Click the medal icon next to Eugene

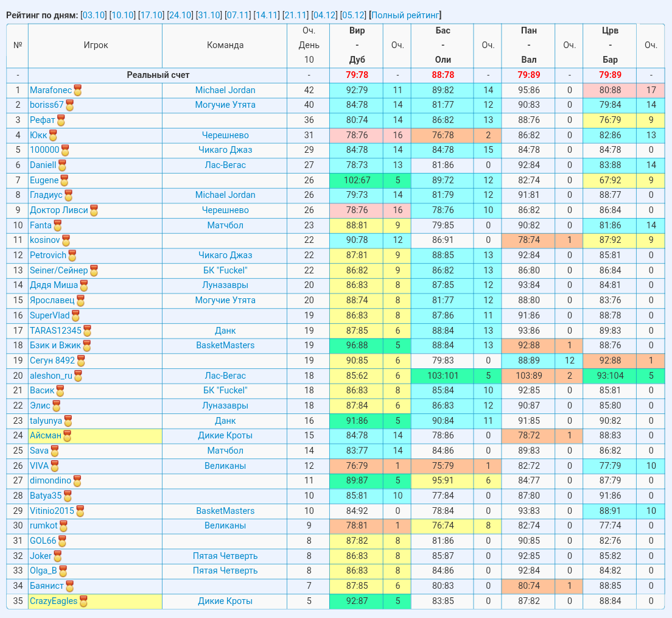pos(65,180)
